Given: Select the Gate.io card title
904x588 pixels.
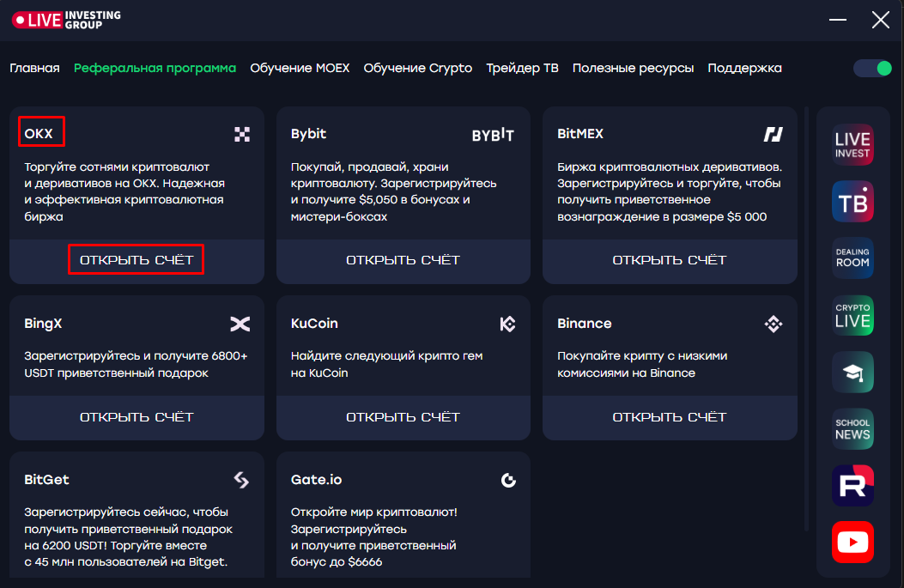Looking at the screenshot, I should point(316,480).
